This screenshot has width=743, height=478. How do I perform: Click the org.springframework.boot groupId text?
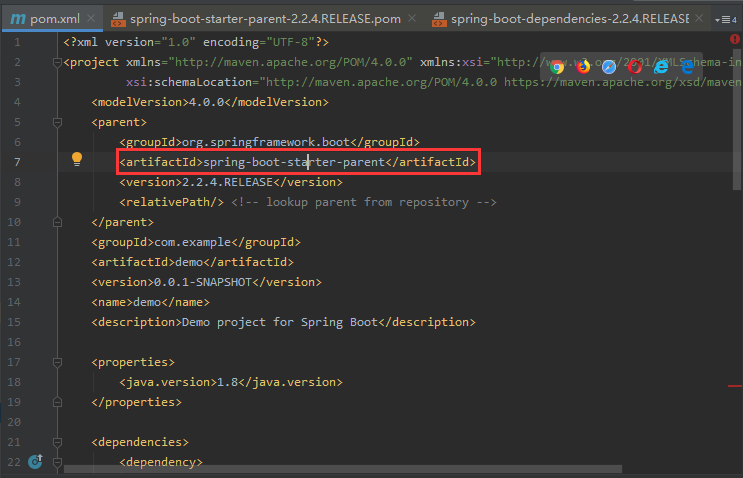click(266, 142)
